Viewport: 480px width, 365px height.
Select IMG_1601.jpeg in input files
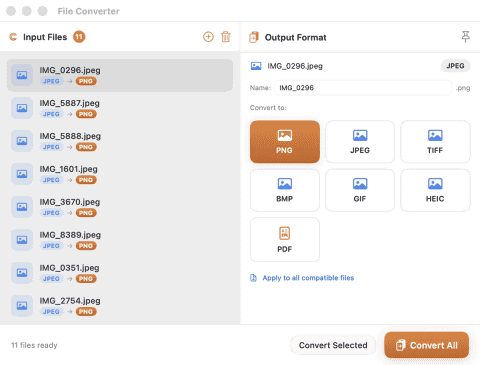[x=120, y=174]
